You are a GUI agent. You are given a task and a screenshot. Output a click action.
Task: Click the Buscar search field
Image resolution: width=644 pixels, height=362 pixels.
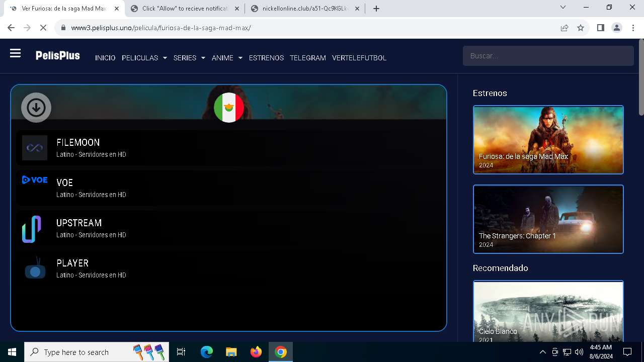point(548,56)
